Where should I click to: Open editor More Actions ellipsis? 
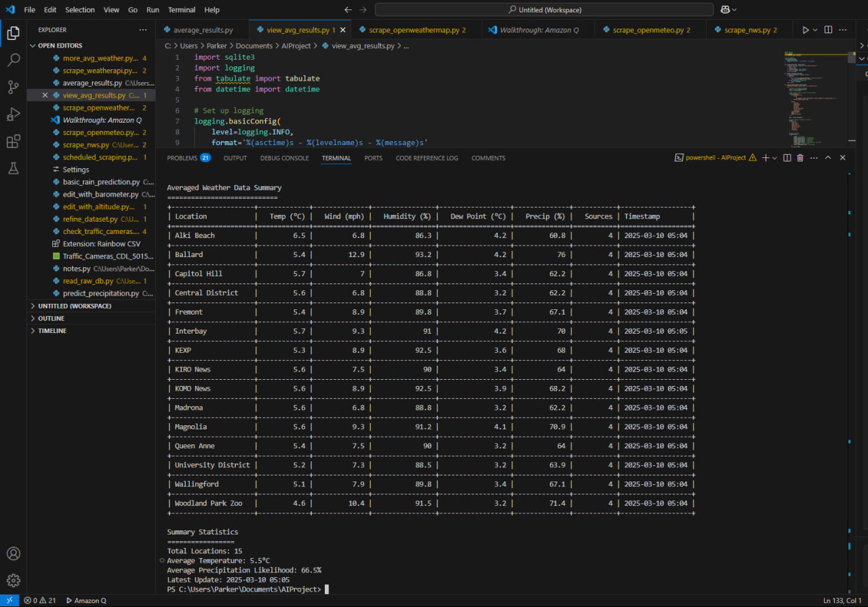(x=843, y=30)
